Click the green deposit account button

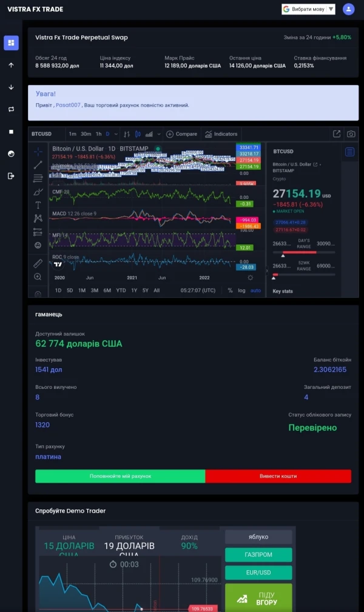120,476
